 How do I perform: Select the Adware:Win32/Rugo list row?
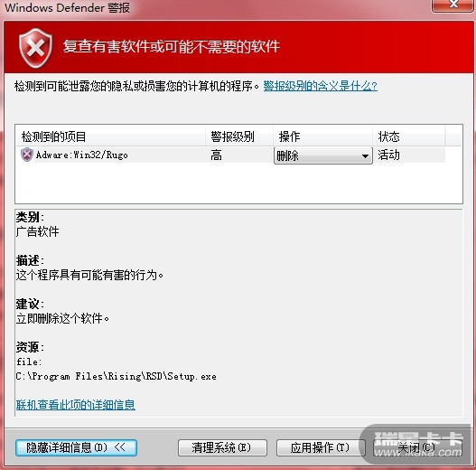[x=232, y=155]
